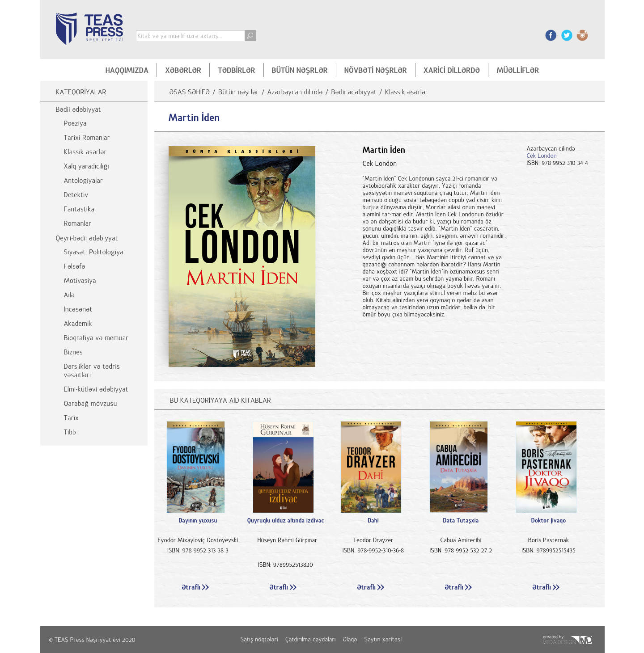The height and width of the screenshot is (653, 644).
Task: Open the Twitter profile icon
Action: [x=567, y=35]
